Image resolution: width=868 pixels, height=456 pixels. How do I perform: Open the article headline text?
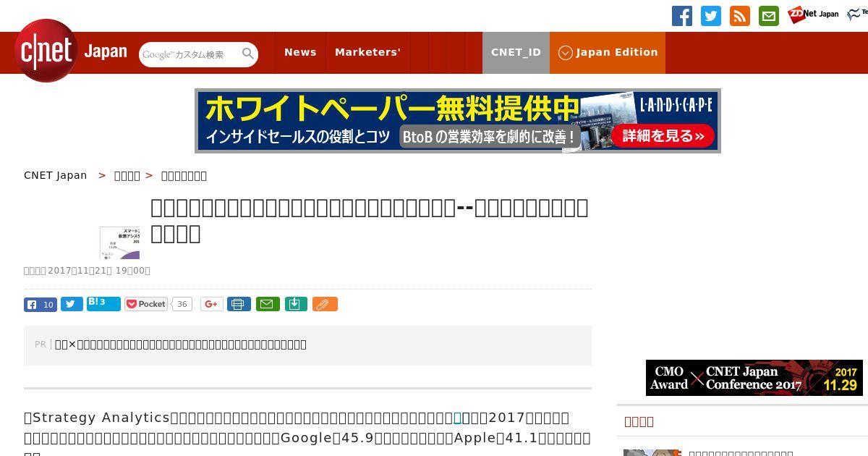click(369, 220)
